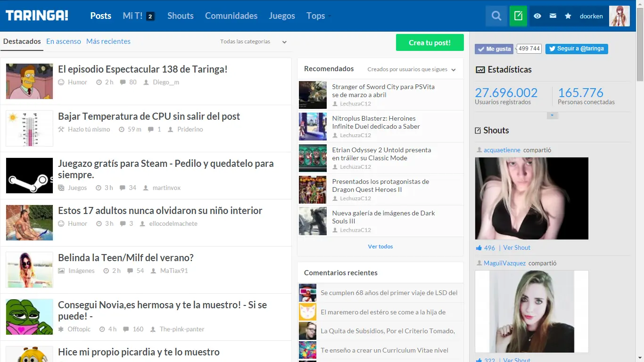
Task: Like the page with Me gusta button
Action: point(494,49)
